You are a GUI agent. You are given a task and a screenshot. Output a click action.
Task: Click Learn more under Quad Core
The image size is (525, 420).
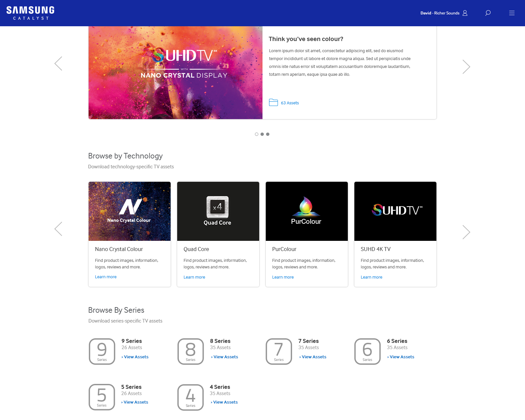tap(194, 277)
